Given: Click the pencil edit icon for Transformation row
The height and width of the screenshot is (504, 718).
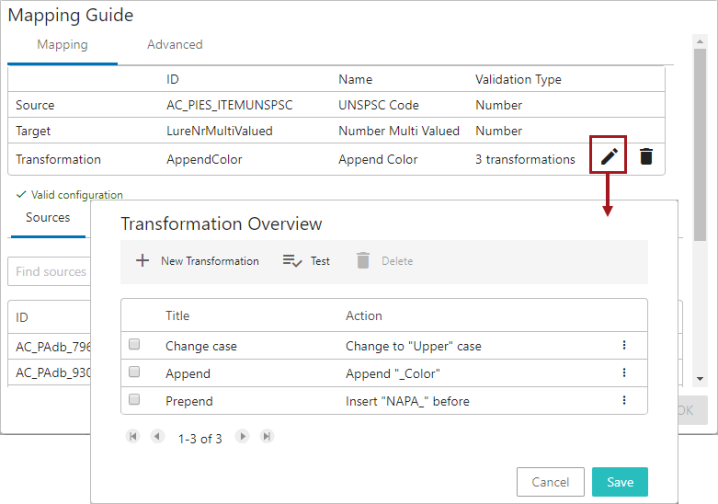Looking at the screenshot, I should (x=609, y=156).
